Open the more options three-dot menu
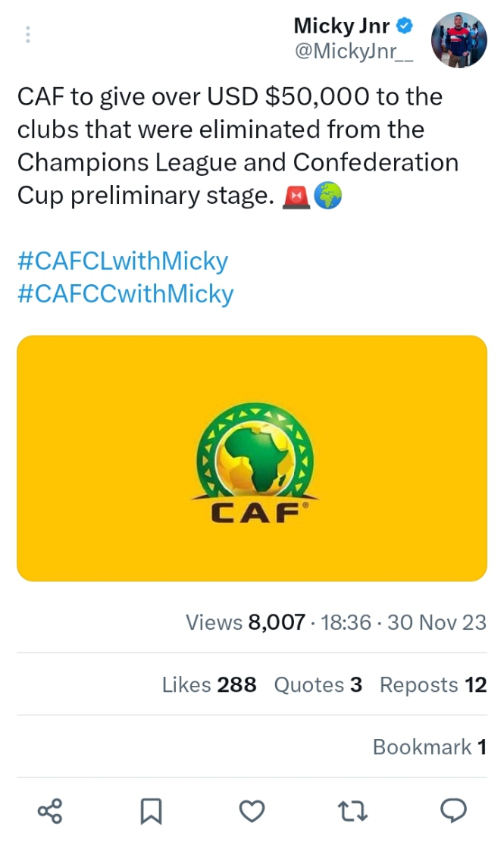 point(27,34)
